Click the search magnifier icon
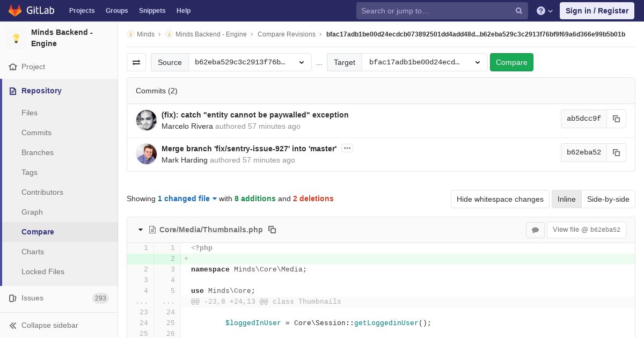Viewport: 644px width, 338px height. [519, 11]
